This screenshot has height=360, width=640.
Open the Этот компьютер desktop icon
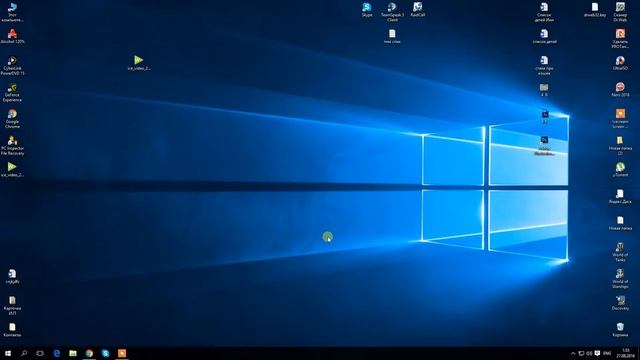coord(12,12)
